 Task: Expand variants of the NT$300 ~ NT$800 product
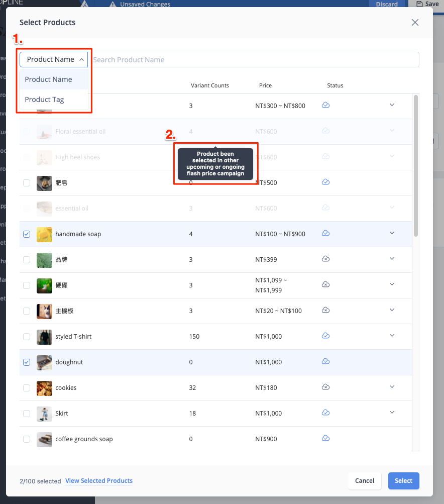(x=392, y=105)
